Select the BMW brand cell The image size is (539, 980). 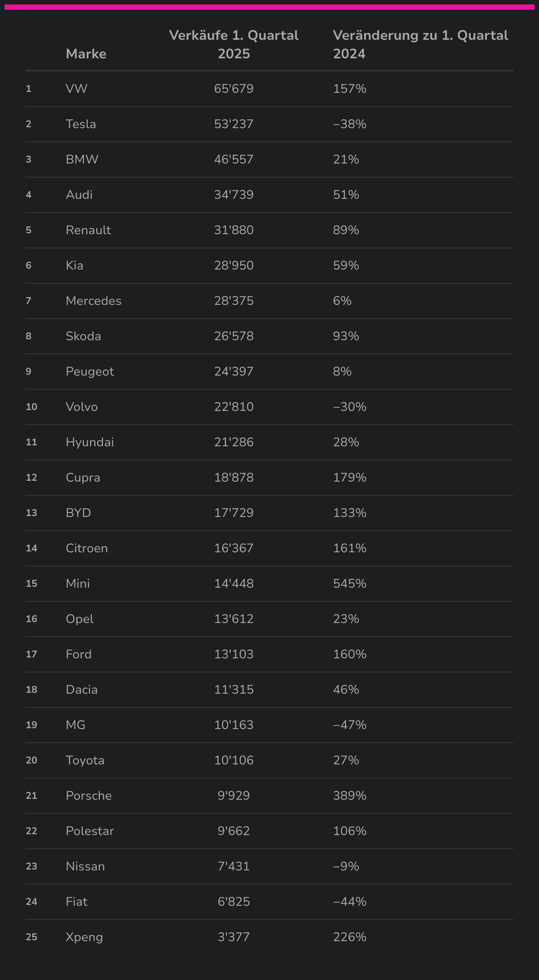[x=82, y=160]
